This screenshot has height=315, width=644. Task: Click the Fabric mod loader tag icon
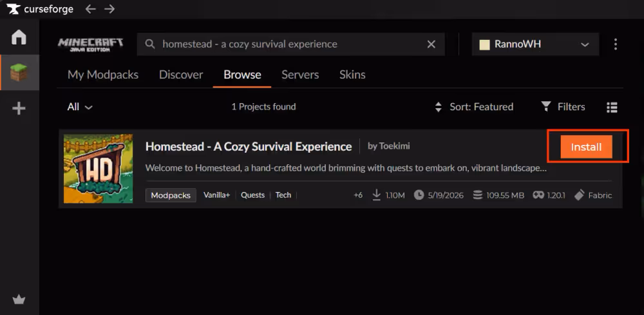(x=579, y=195)
